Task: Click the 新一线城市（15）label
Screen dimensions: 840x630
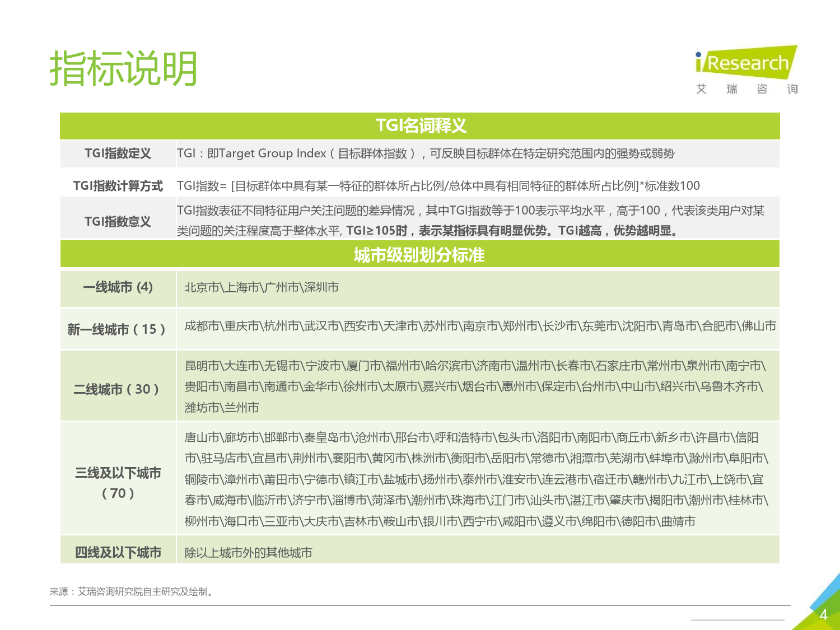Action: [116, 329]
